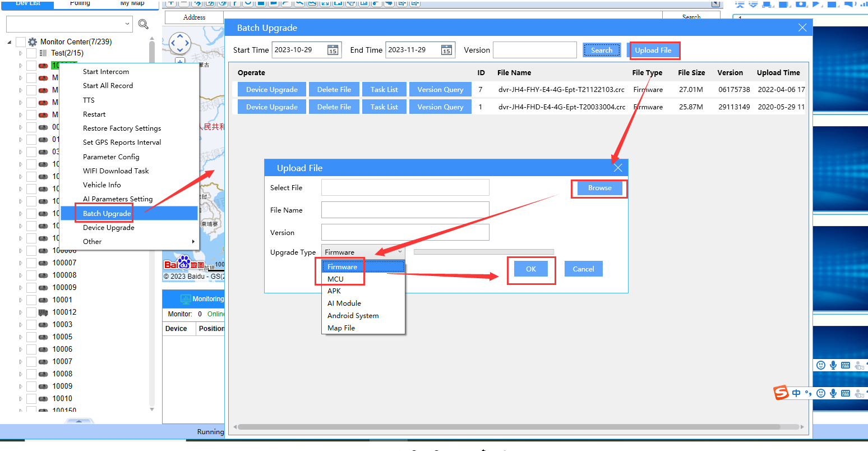Tick the checkbox for device 100007

click(31, 263)
